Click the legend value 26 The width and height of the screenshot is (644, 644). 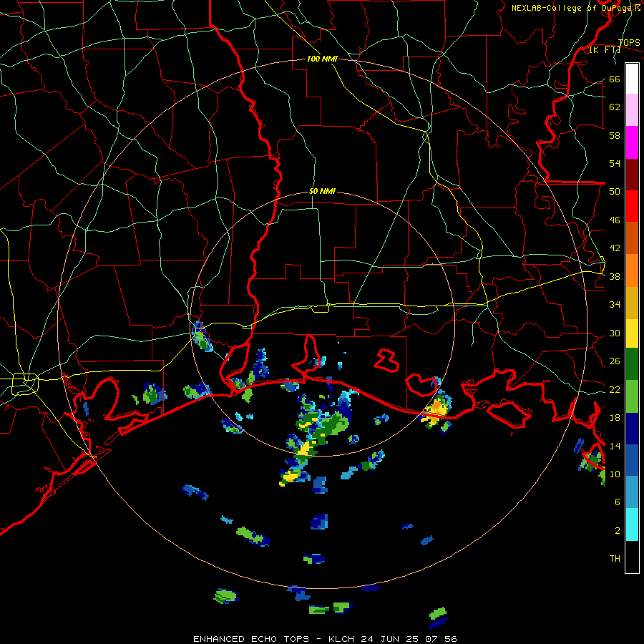pos(615,361)
